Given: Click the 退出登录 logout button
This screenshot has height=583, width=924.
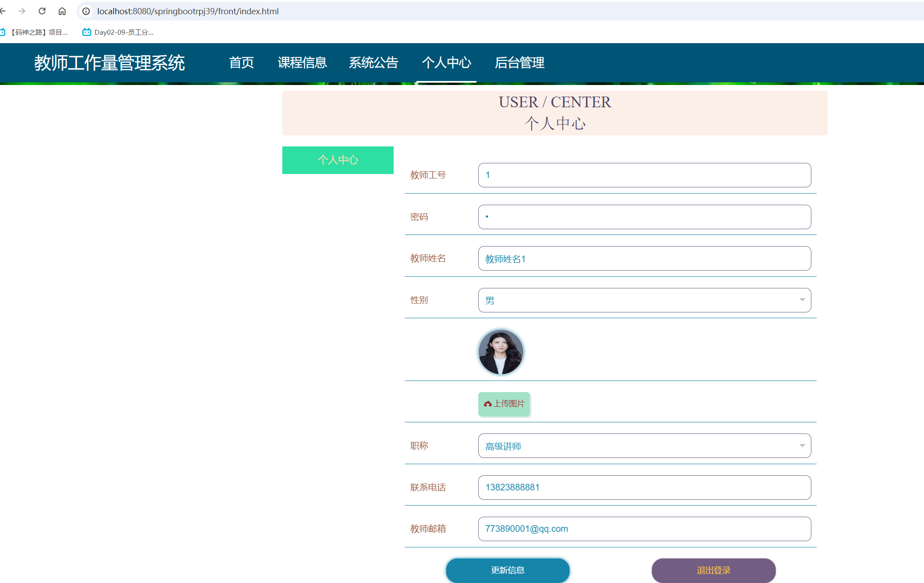Looking at the screenshot, I should (713, 570).
